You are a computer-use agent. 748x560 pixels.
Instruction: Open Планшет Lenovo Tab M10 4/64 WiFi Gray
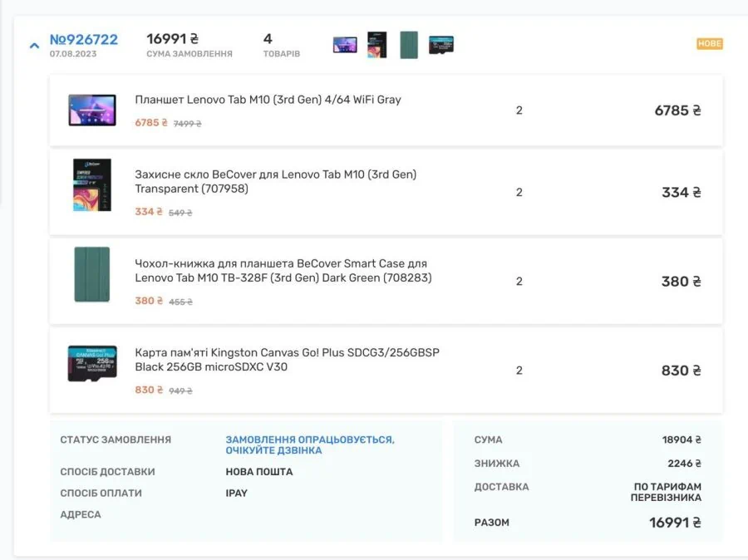(268, 100)
